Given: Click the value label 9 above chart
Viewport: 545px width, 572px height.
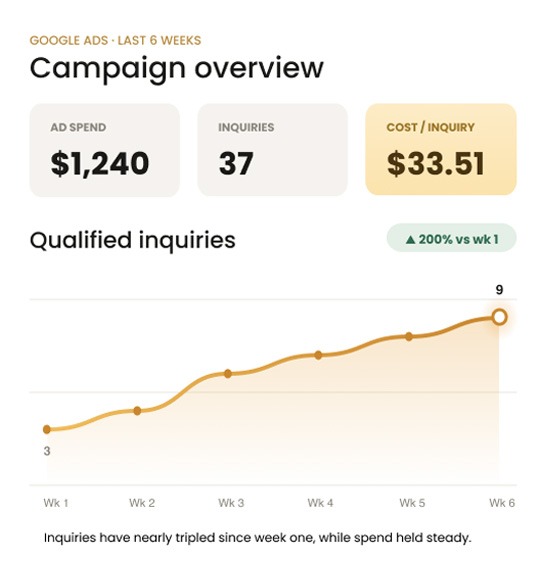Looking at the screenshot, I should click(499, 290).
